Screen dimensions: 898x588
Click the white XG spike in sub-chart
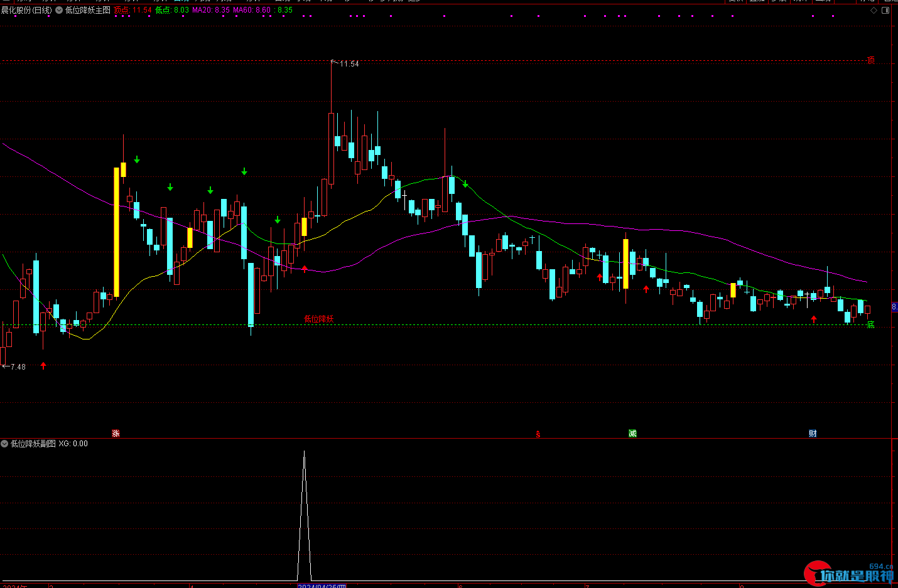click(304, 515)
